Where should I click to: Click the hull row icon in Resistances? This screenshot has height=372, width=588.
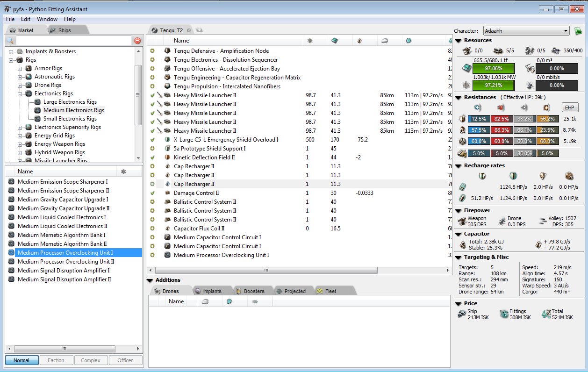pos(463,142)
